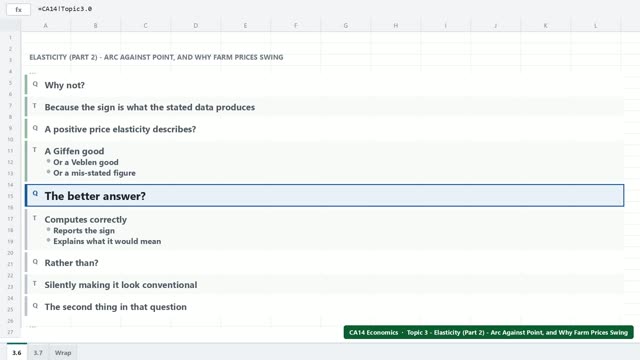Click the T icon beside 'Because the sign' row
640x360 pixels.
coord(35,106)
